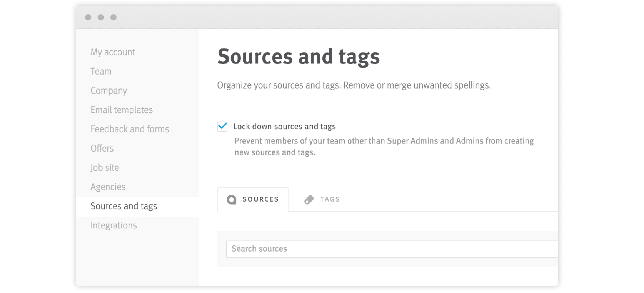The image size is (644, 293).
Task: Click the Sources tab icon
Action: (232, 200)
